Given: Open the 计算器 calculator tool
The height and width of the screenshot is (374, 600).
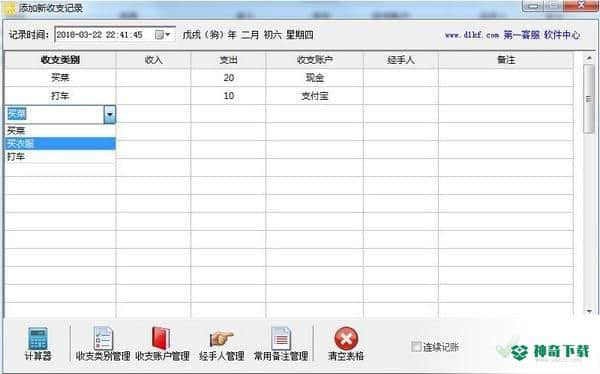Looking at the screenshot, I should point(38,343).
